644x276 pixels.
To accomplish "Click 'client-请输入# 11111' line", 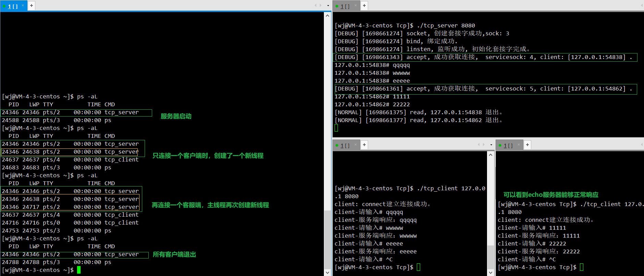I will [532, 228].
